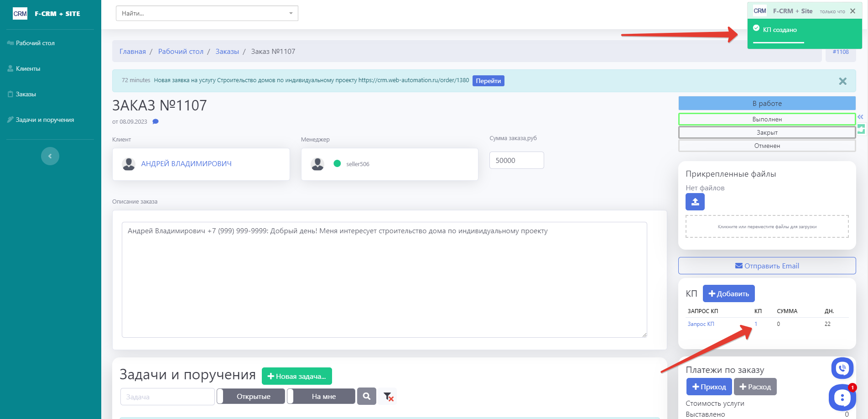Set order status to 'Выполнен'
Image resolution: width=868 pixels, height=419 pixels.
click(767, 119)
